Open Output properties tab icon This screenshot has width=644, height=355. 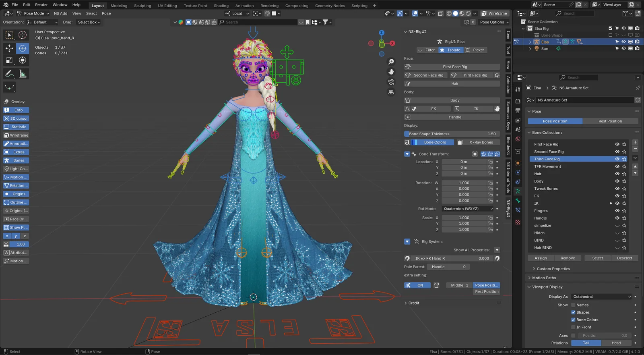coord(518,110)
